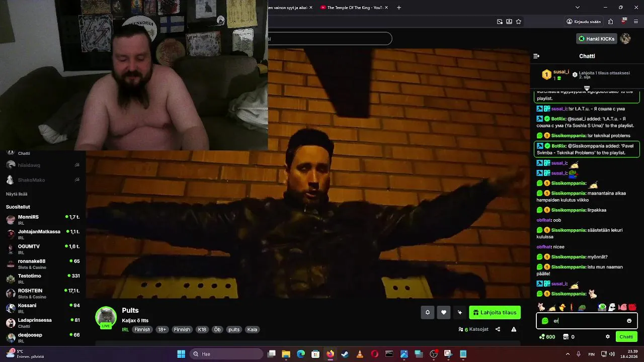Image resolution: width=644 pixels, height=362 pixels.
Task: Insert the Pepe frog quick emote
Action: pyautogui.click(x=582, y=307)
